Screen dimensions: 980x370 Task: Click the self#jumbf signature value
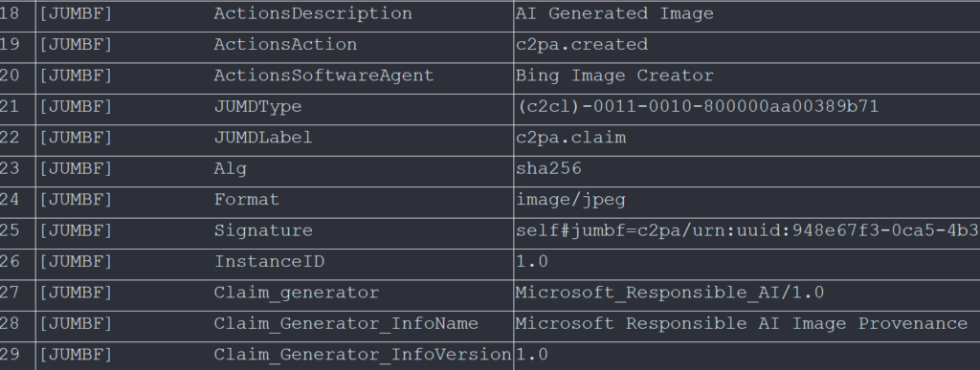747,230
